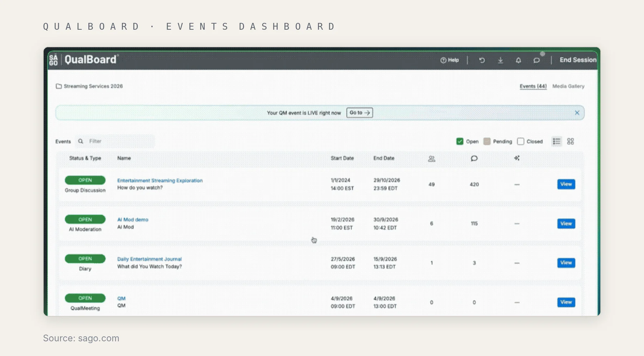Image resolution: width=644 pixels, height=356 pixels.
Task: Click the download icon in header
Action: click(501, 60)
